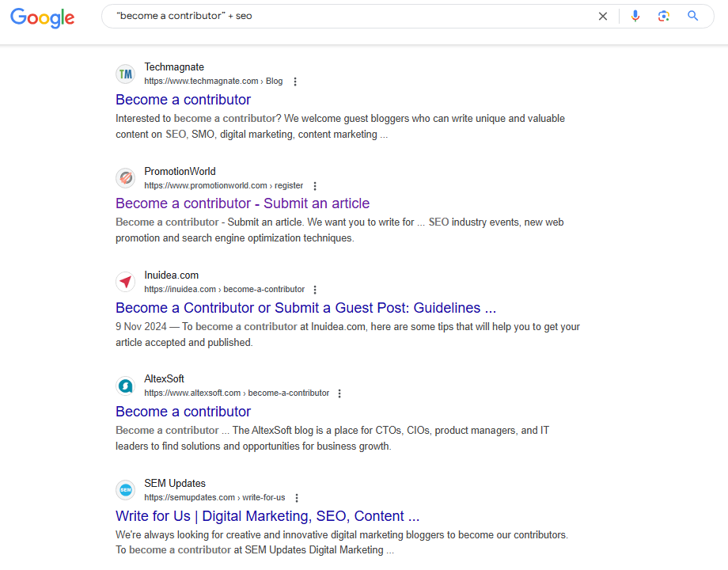
Task: Click the PromotionWorld favicon
Action: tap(125, 178)
